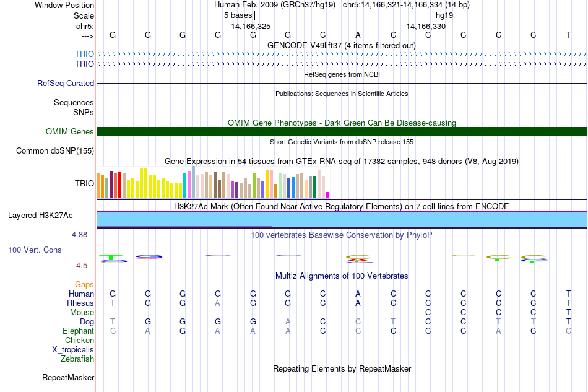Screen dimensions: 588x392
Task: Select the X_tropicalis species label
Action: 73,350
